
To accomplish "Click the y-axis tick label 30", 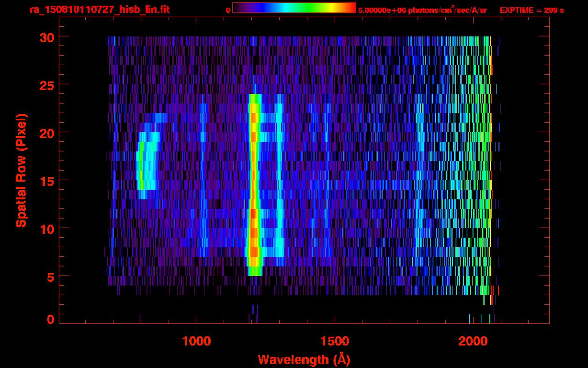I will (x=46, y=37).
